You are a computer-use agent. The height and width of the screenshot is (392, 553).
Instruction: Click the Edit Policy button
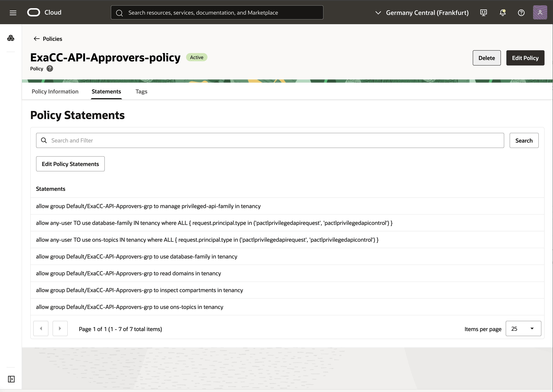(x=525, y=58)
